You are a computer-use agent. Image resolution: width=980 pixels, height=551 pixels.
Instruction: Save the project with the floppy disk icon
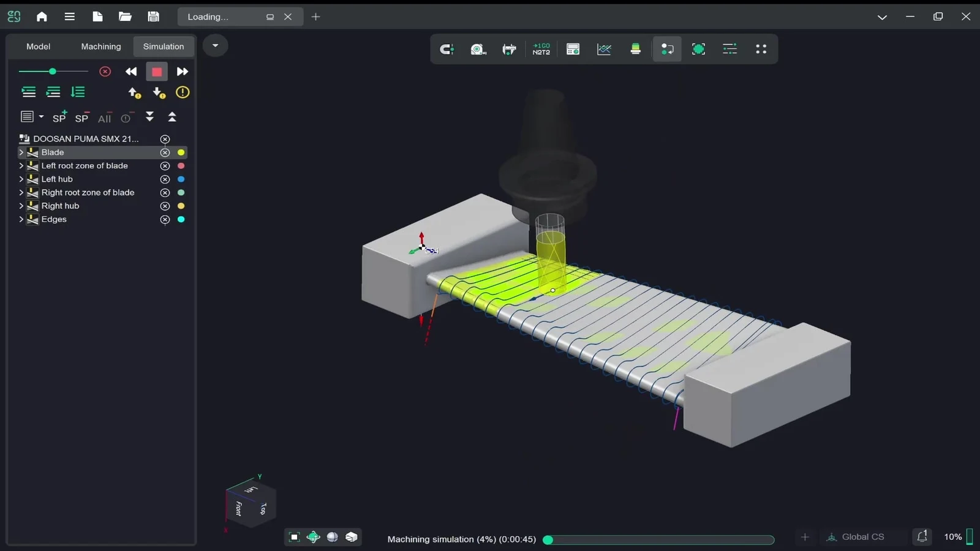(x=153, y=17)
